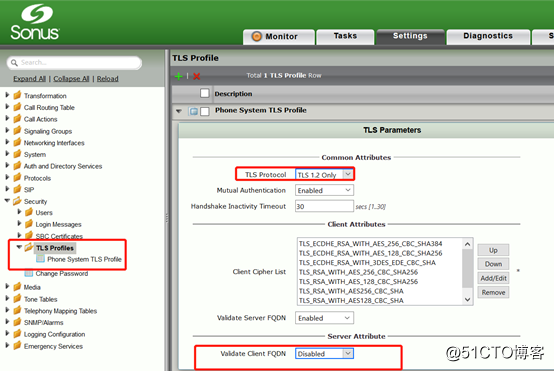Open the Call Routing Table folder icon
The width and height of the screenshot is (554, 371).
(17, 107)
